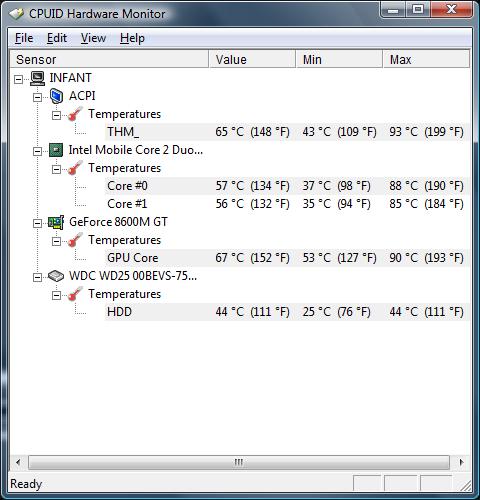
Task: Collapse the Intel Mobile Core 2 Duo node
Action: 37,151
